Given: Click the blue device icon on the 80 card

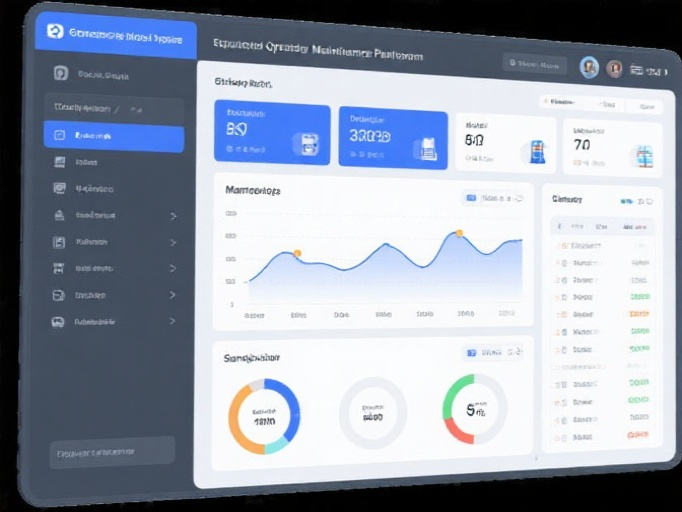Looking at the screenshot, I should (536, 152).
